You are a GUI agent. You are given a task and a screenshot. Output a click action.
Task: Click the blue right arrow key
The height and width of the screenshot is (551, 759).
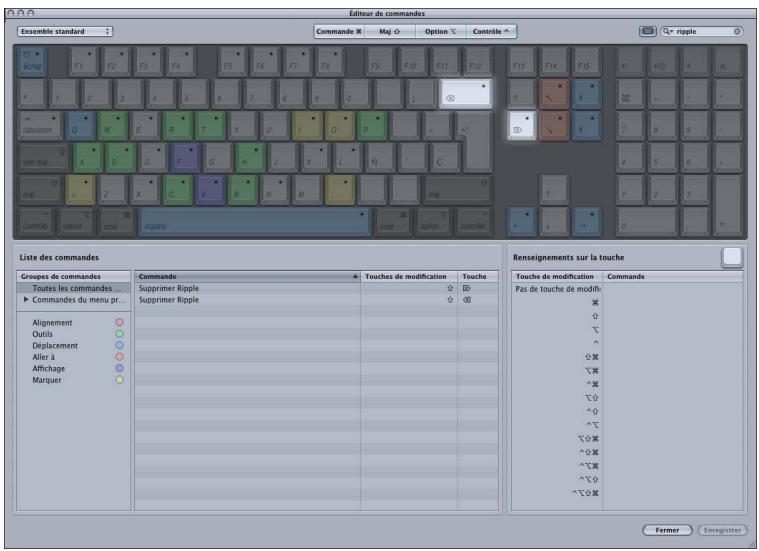[586, 222]
